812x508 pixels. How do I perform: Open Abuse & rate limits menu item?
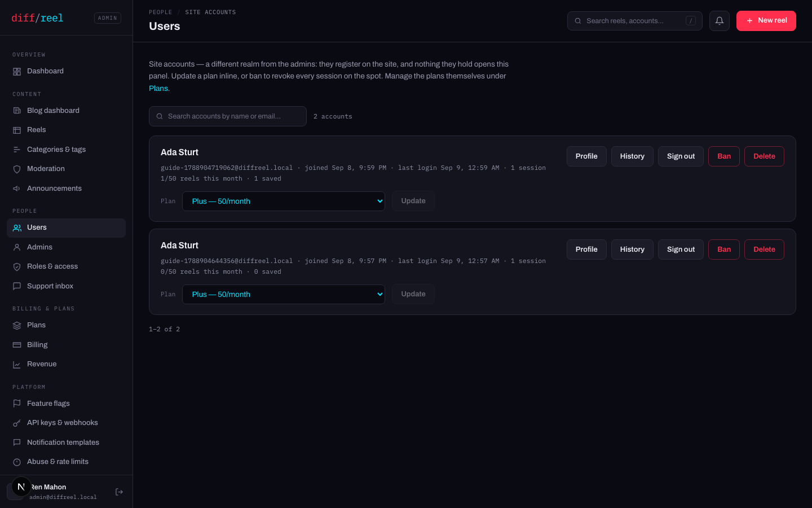pos(66,462)
